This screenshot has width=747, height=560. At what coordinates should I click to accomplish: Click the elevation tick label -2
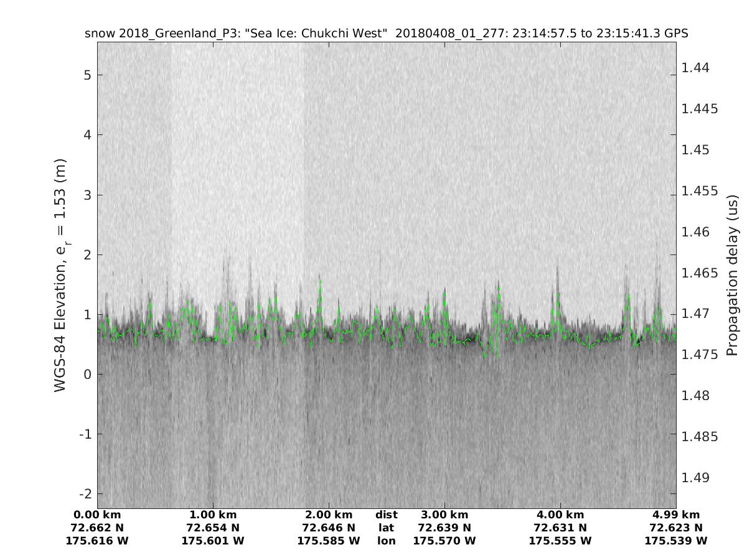85,494
